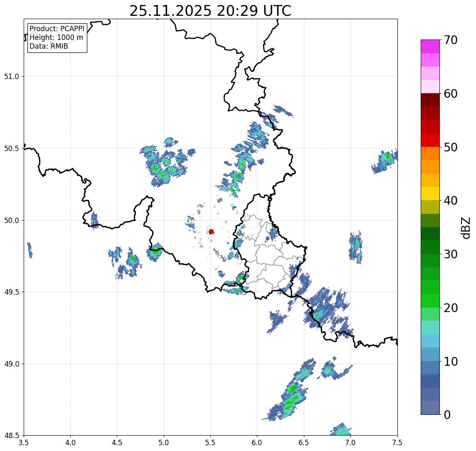Screen dimensions: 476x451
Task: Click the longitude tick label "3.5"
Action: (24, 443)
